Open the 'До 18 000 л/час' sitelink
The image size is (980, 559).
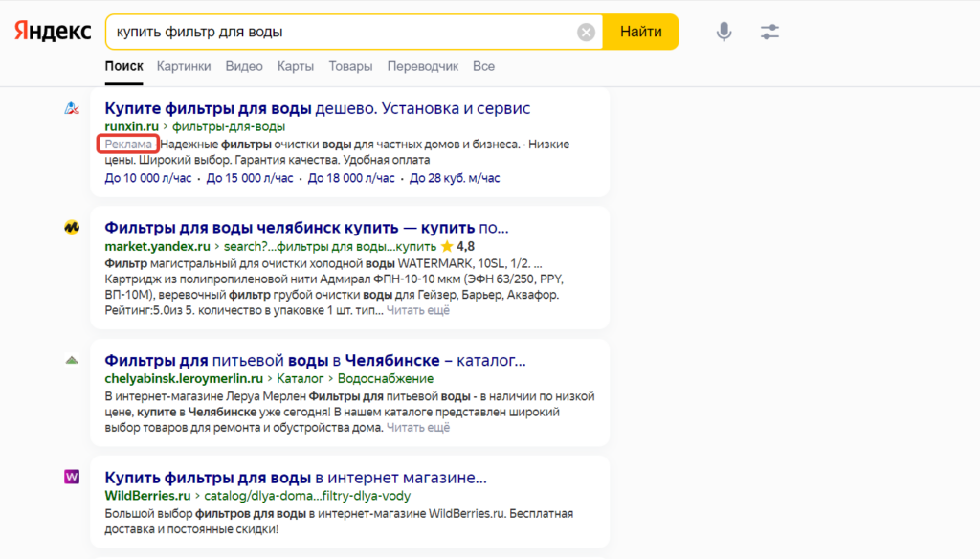pyautogui.click(x=351, y=178)
